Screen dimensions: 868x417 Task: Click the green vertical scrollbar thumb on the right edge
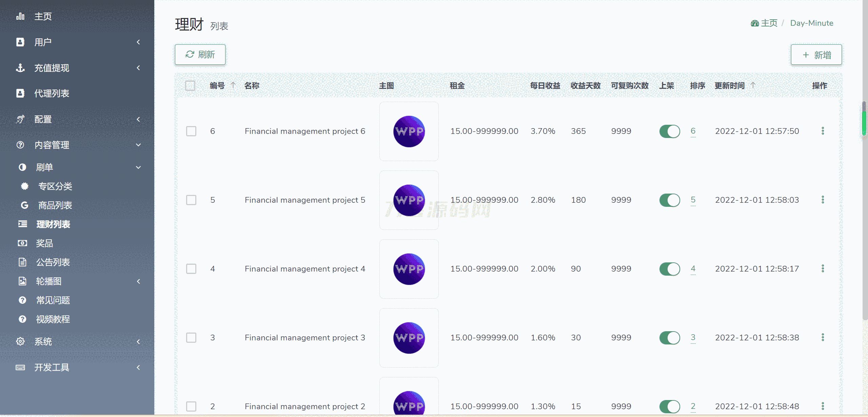point(864,123)
